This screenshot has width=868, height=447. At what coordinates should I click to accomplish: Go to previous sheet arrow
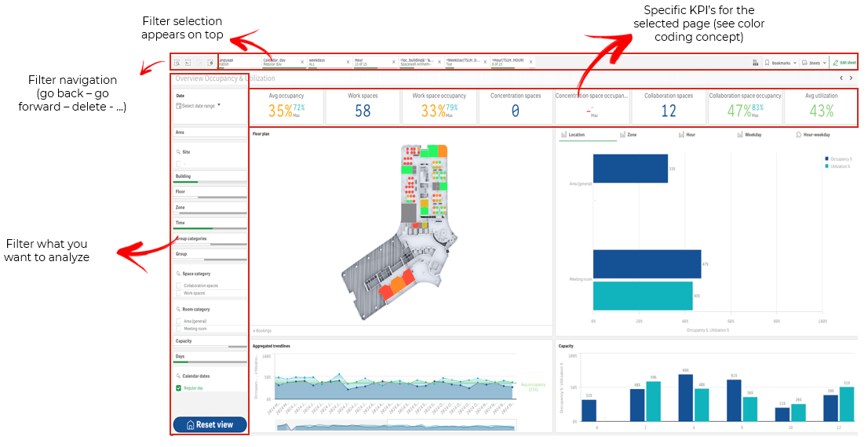click(x=841, y=78)
